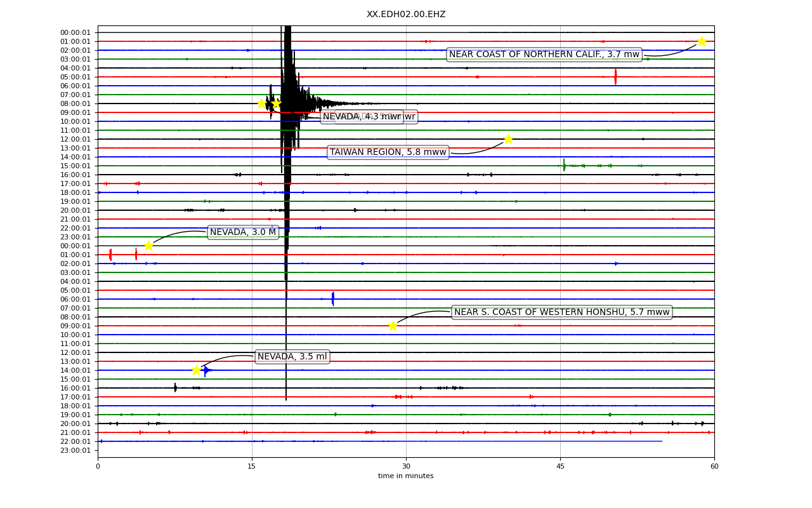Click the XX.EDH02.00.EHZ plot title

coord(406,15)
